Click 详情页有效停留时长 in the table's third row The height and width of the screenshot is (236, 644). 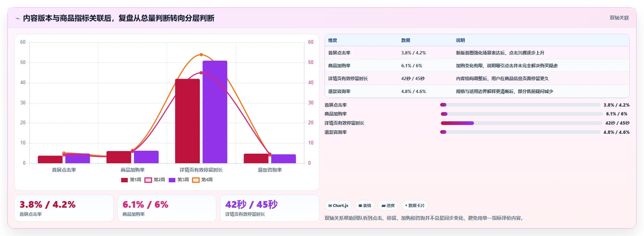tap(348, 79)
